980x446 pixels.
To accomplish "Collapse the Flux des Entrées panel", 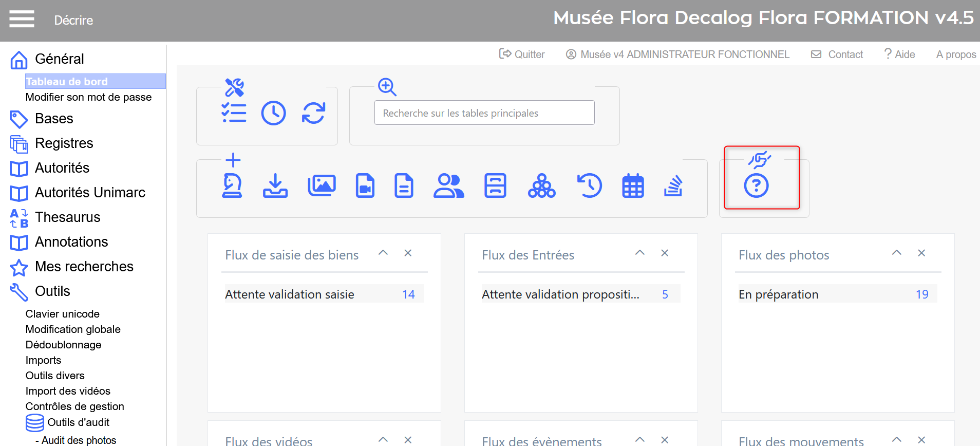I will pyautogui.click(x=640, y=253).
